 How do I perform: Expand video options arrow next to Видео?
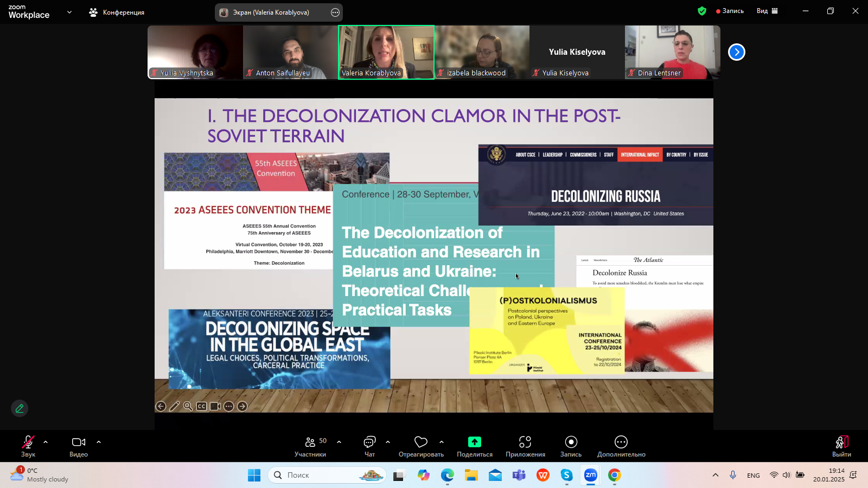point(99,442)
